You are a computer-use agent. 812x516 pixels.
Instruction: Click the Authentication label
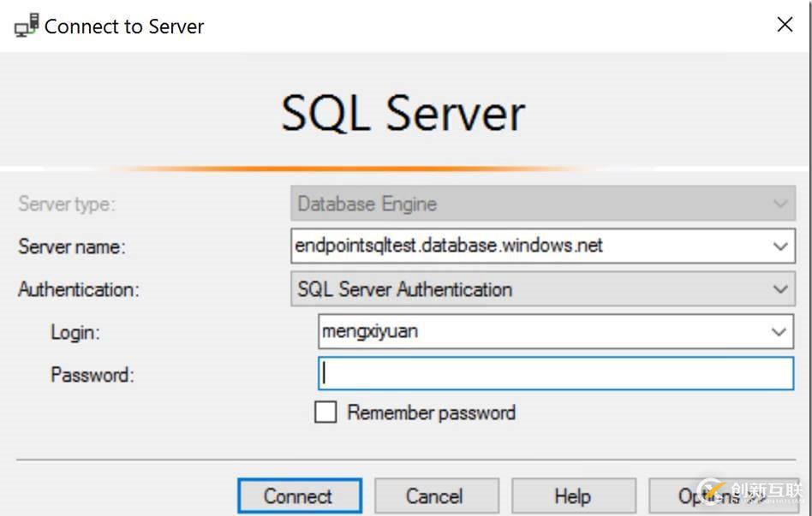click(79, 288)
